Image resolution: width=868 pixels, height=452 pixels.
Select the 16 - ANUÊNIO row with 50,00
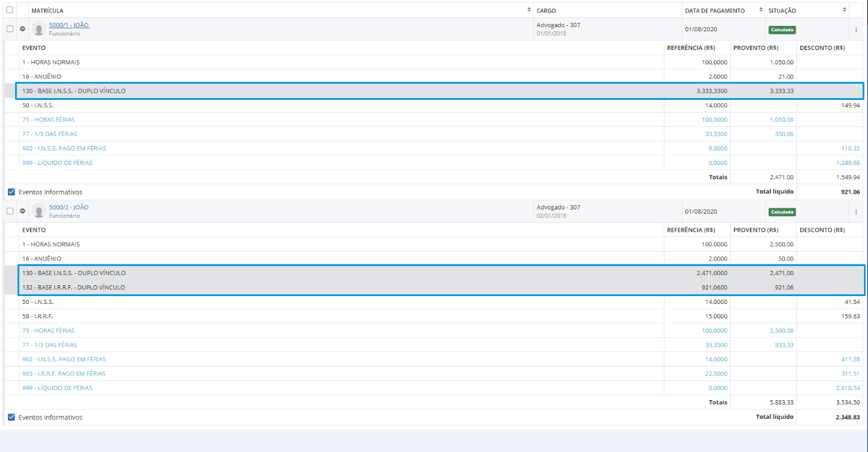(x=434, y=259)
